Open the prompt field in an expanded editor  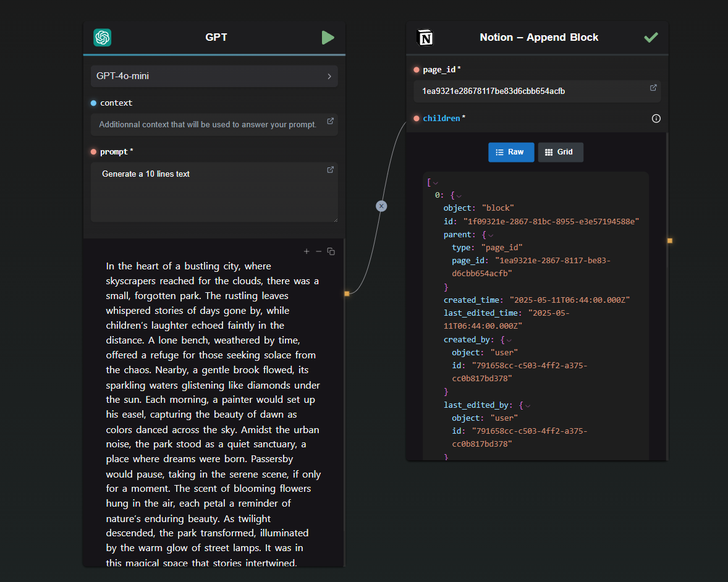(330, 170)
